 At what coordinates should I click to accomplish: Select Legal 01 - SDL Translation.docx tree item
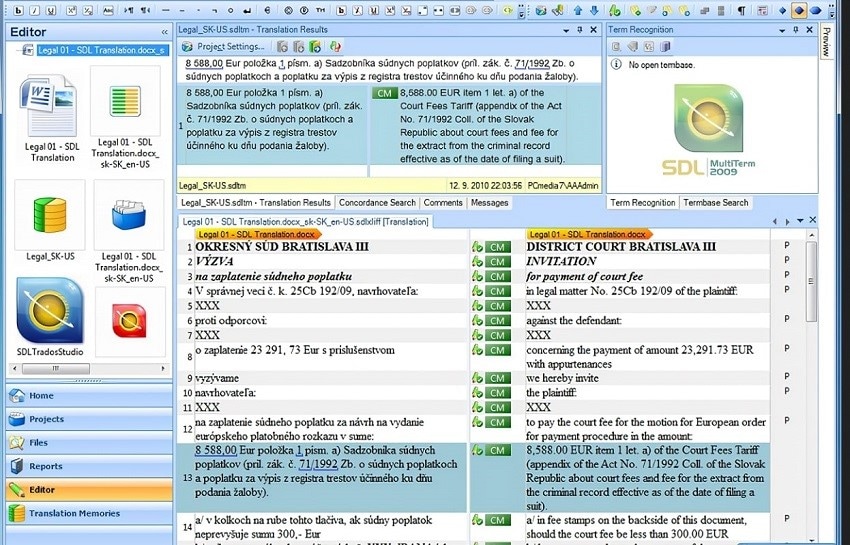101,50
